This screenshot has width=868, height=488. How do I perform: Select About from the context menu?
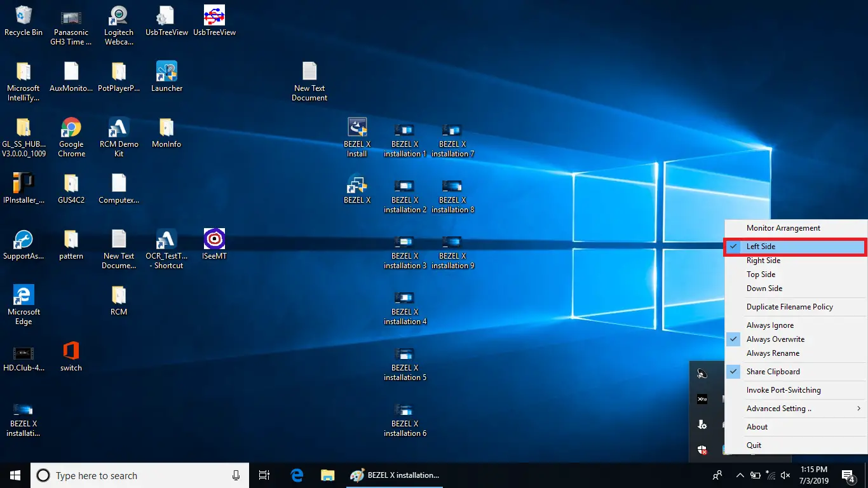pyautogui.click(x=757, y=426)
